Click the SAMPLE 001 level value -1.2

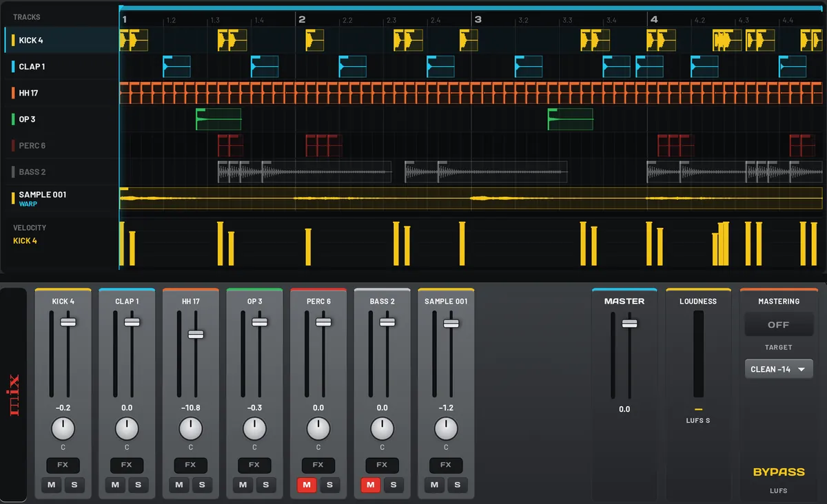(x=446, y=408)
